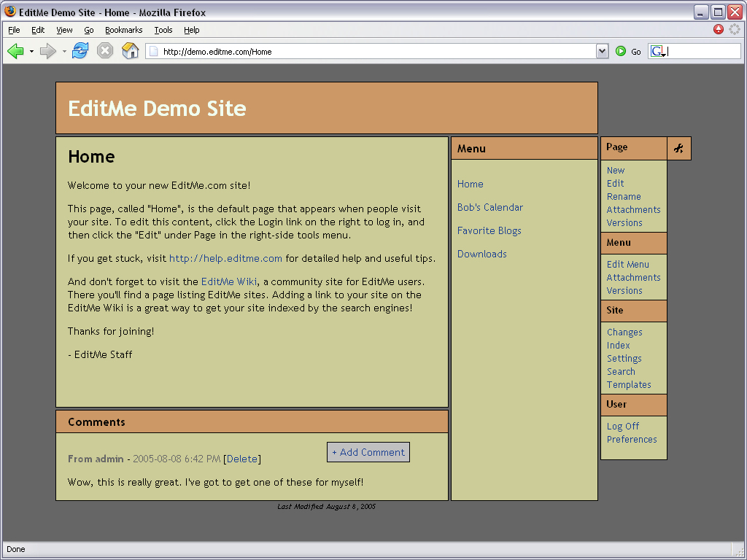Open the File menu
Viewport: 747px width, 560px height.
(14, 30)
